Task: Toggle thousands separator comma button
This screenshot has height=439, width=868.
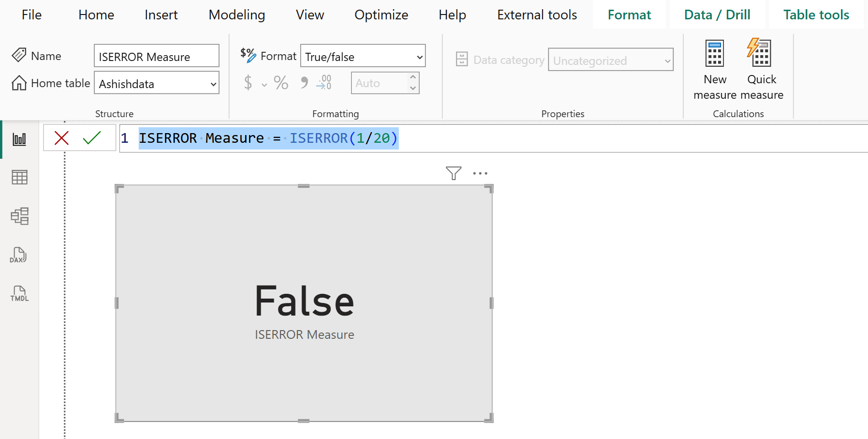Action: [x=304, y=83]
